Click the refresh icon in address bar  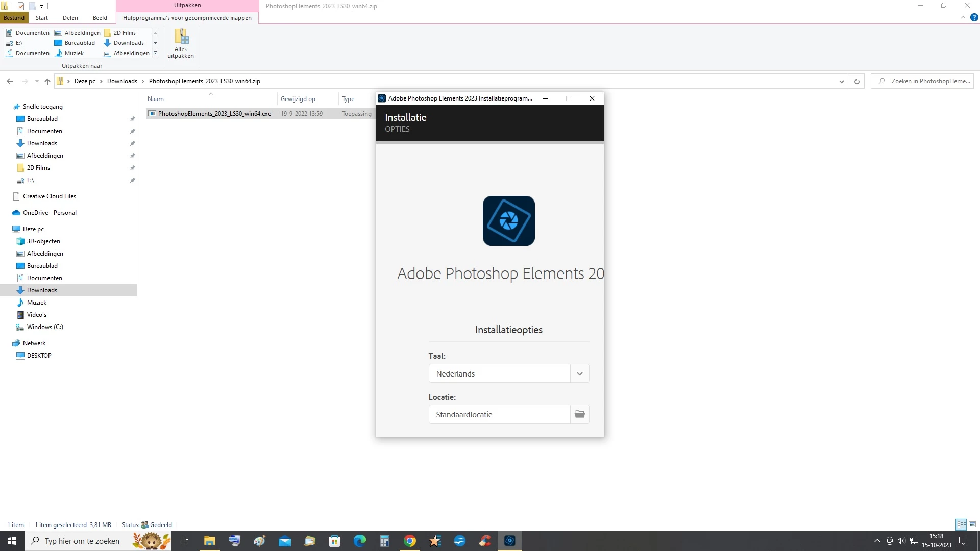857,81
